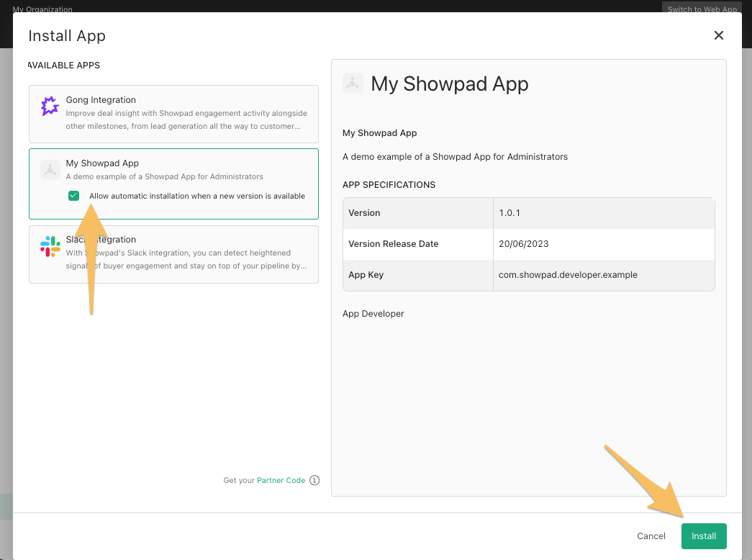Image resolution: width=752 pixels, height=560 pixels.
Task: Select the My Showpad App card title
Action: (x=102, y=163)
